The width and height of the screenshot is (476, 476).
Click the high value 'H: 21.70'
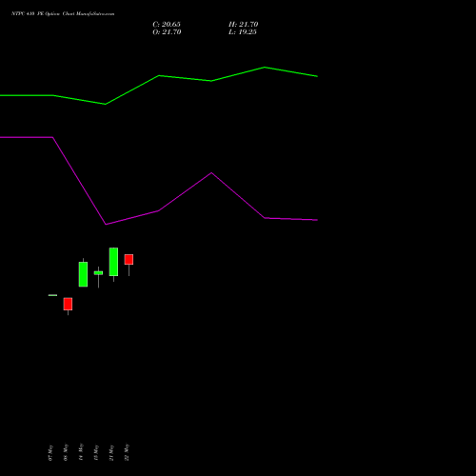pos(243,24)
